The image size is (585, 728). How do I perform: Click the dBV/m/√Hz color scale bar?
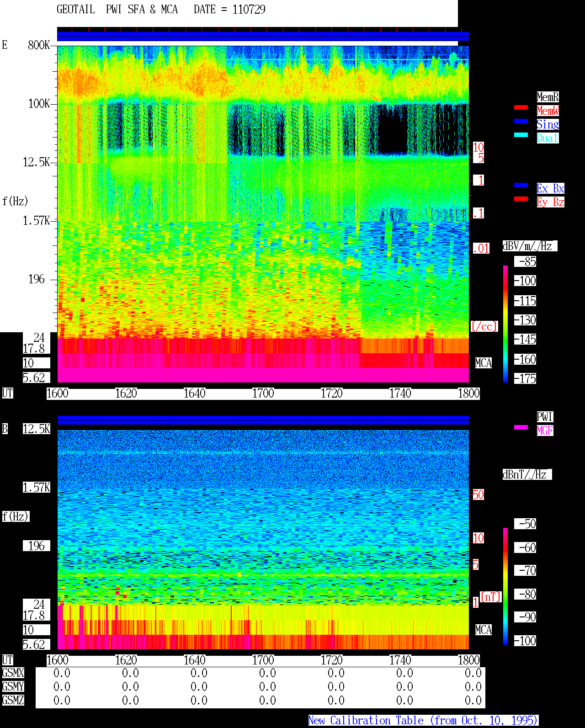click(505, 324)
